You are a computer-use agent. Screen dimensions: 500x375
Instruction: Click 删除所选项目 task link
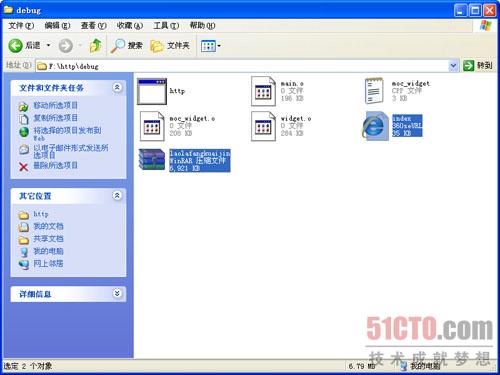click(56, 165)
